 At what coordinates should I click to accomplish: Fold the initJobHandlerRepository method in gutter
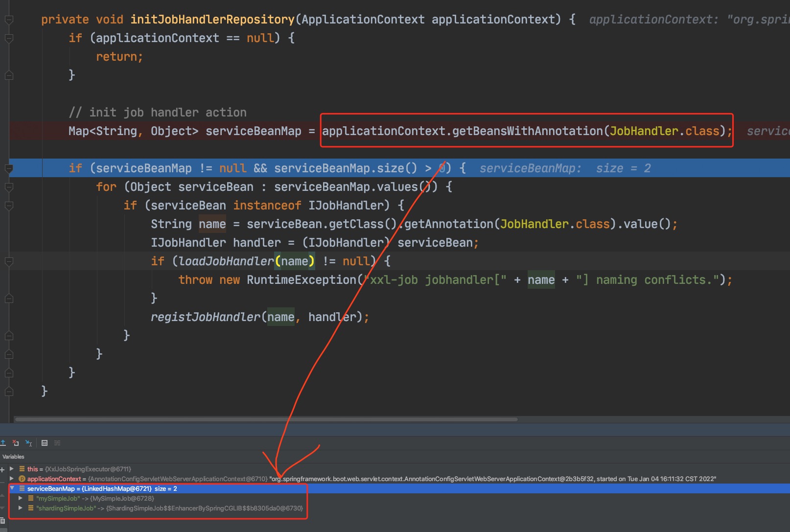coord(9,20)
